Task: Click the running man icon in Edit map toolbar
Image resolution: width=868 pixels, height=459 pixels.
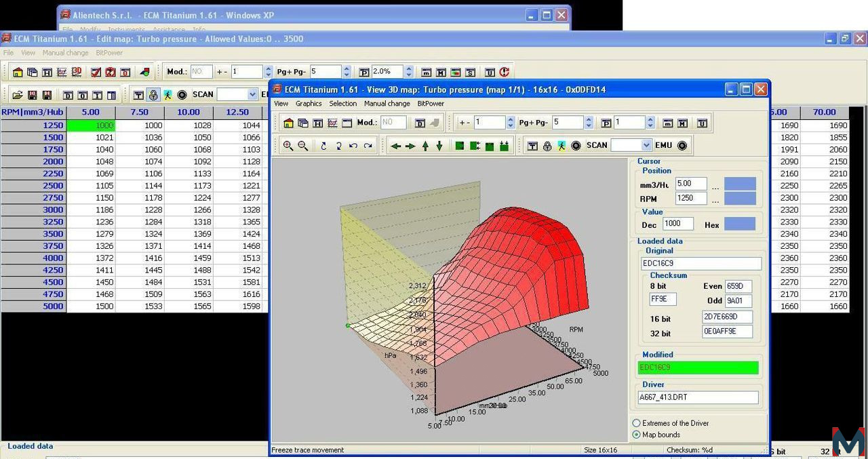Action: tap(167, 95)
